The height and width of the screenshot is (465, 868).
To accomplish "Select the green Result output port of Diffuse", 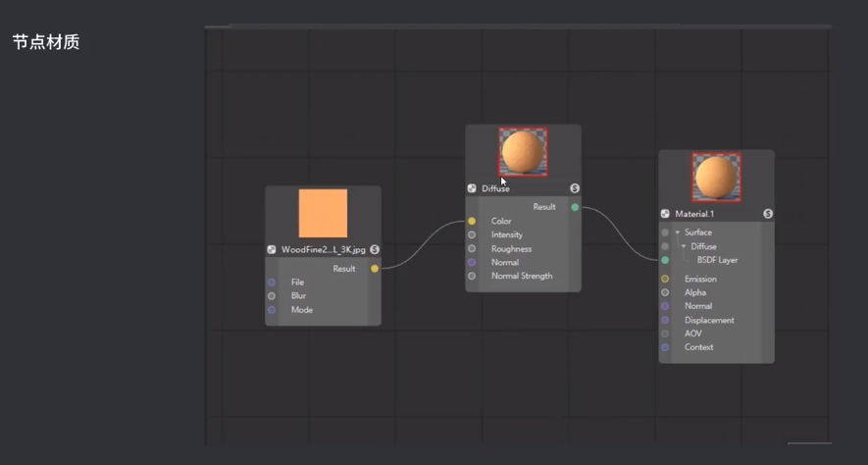I will click(575, 207).
